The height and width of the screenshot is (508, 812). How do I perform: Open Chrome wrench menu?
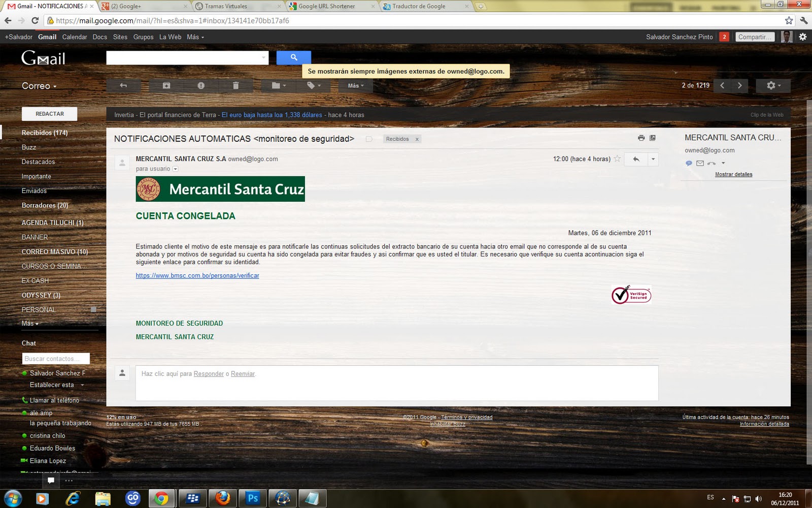pyautogui.click(x=803, y=21)
